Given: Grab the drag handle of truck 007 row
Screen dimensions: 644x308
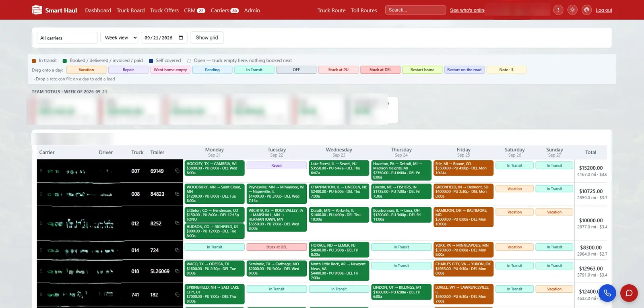Looking at the screenshot, I should (41, 171).
